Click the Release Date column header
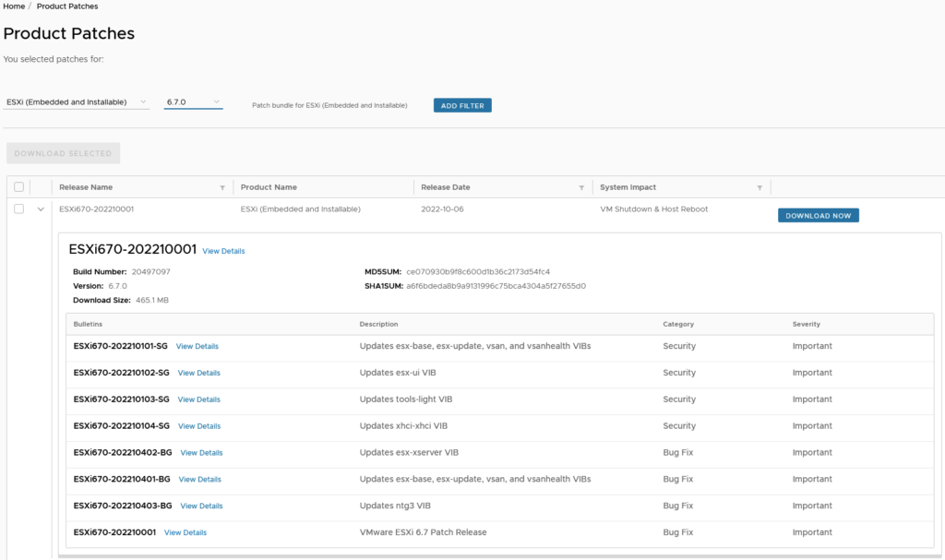 pyautogui.click(x=446, y=187)
